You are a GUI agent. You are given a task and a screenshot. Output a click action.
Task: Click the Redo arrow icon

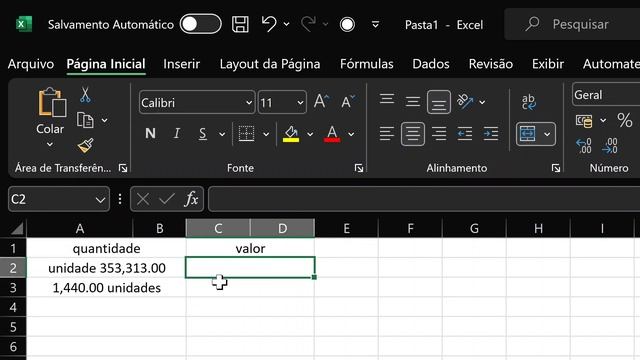pyautogui.click(x=308, y=24)
